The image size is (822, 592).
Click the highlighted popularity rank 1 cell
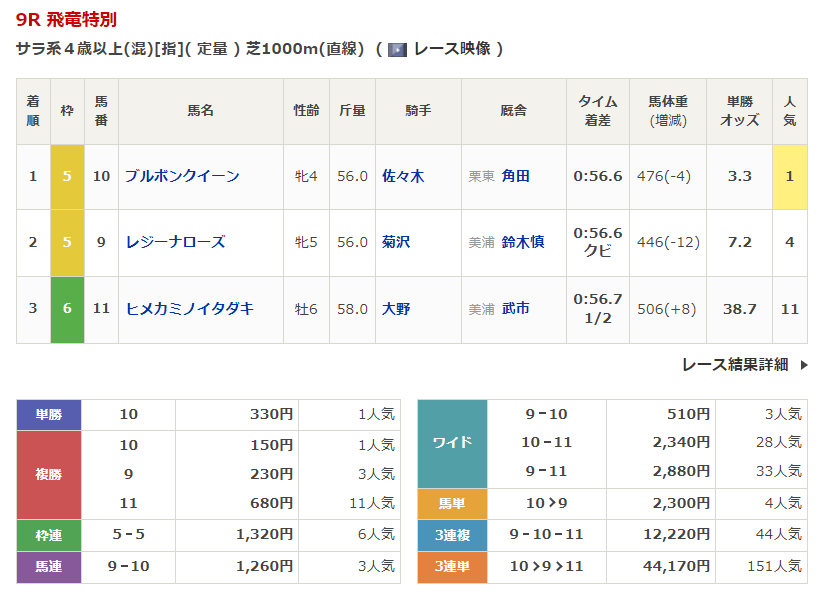click(x=789, y=176)
